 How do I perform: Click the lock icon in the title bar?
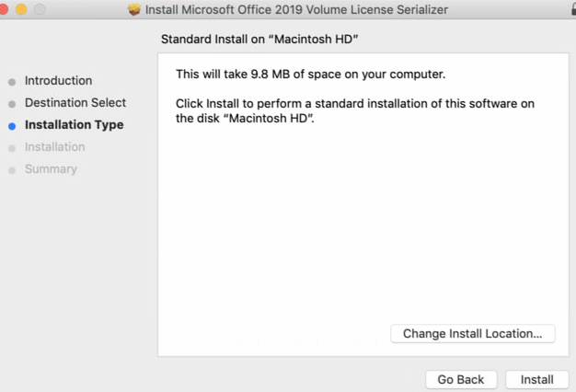(x=573, y=9)
